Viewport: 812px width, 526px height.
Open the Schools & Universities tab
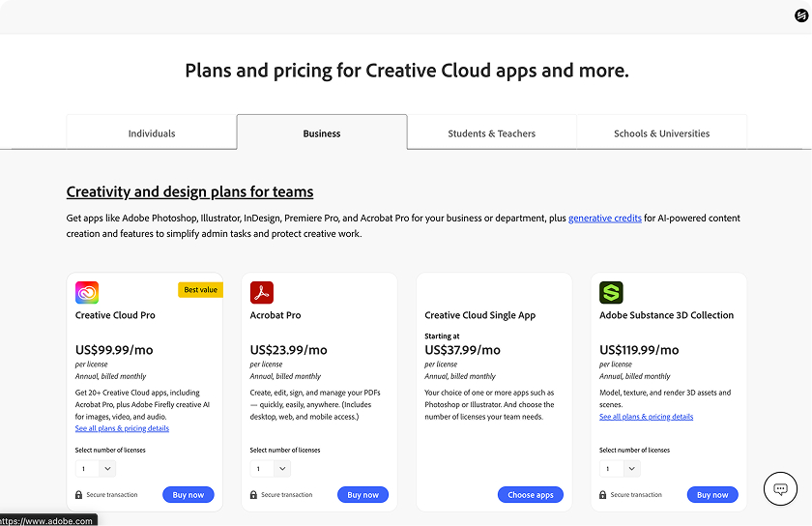662,132
